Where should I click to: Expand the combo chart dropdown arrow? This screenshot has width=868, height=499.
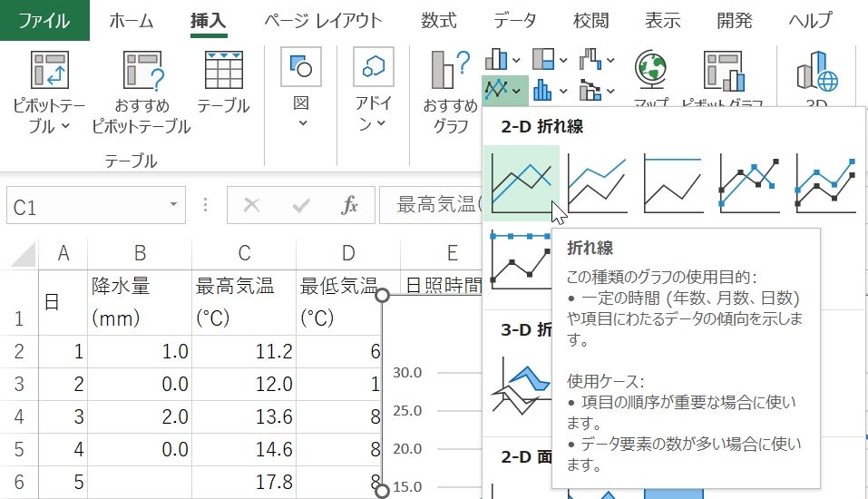[x=610, y=91]
